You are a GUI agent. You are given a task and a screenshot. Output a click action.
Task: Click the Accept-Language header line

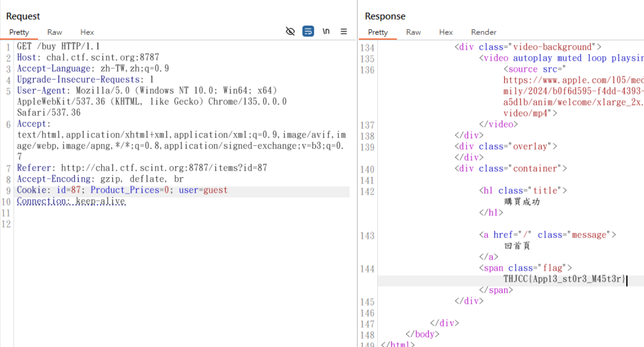click(93, 69)
